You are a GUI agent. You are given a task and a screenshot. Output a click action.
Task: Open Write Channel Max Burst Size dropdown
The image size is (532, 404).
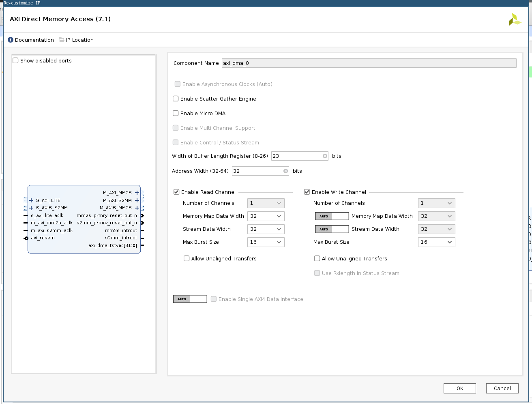tap(436, 242)
